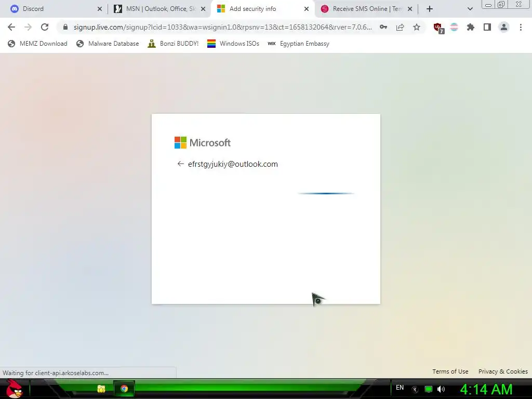Viewport: 532px width, 399px height.
Task: Open the Chrome three-dot menu
Action: [x=521, y=27]
